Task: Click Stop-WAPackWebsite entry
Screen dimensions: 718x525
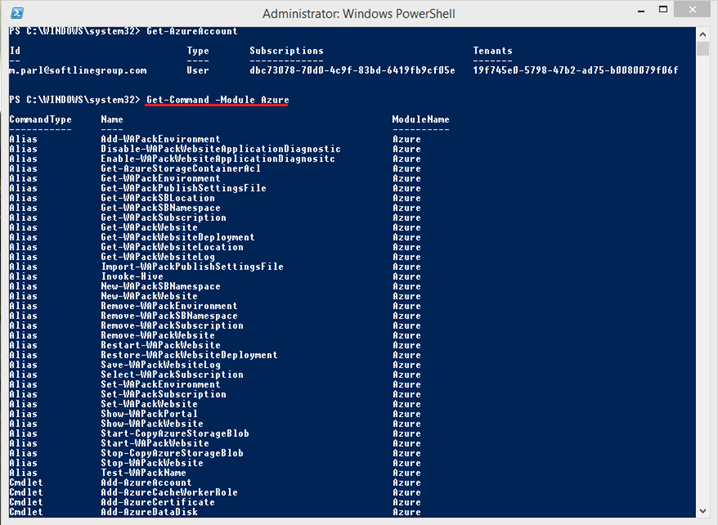Action: [x=152, y=463]
